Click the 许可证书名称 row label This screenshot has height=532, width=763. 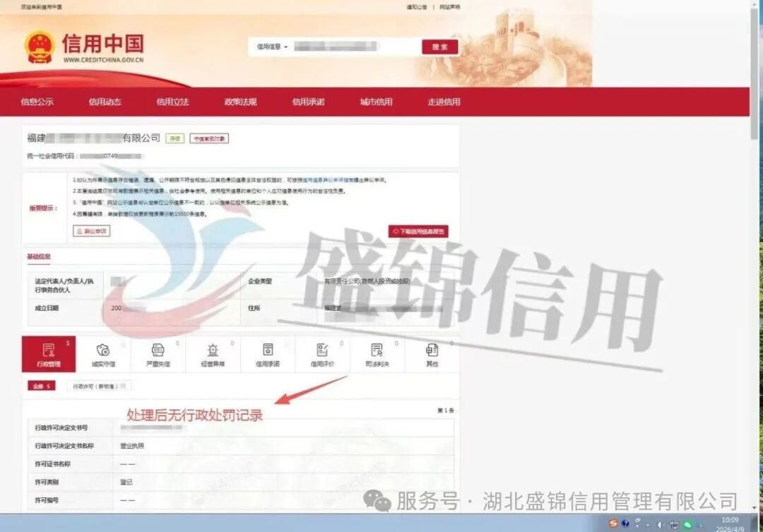coord(52,464)
